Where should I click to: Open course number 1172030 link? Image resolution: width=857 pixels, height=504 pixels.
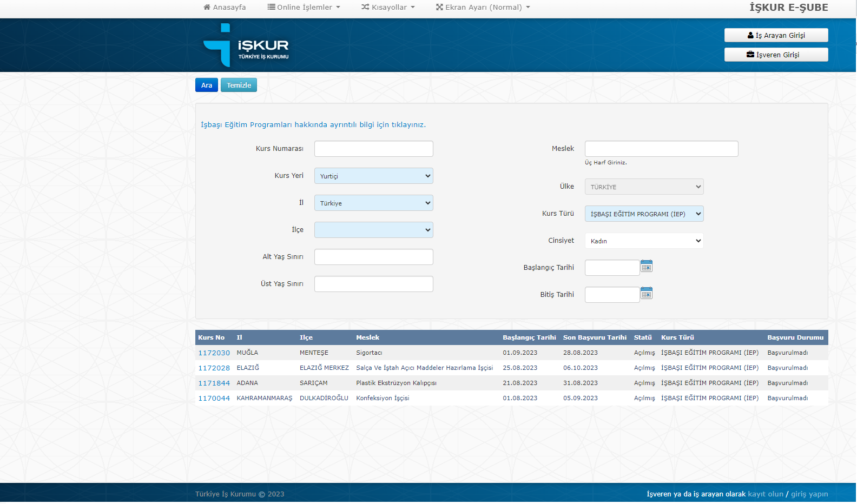(214, 353)
